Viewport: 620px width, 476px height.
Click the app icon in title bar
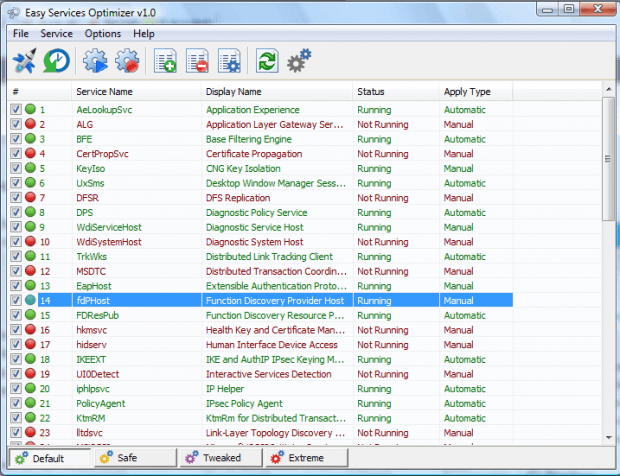point(14,13)
